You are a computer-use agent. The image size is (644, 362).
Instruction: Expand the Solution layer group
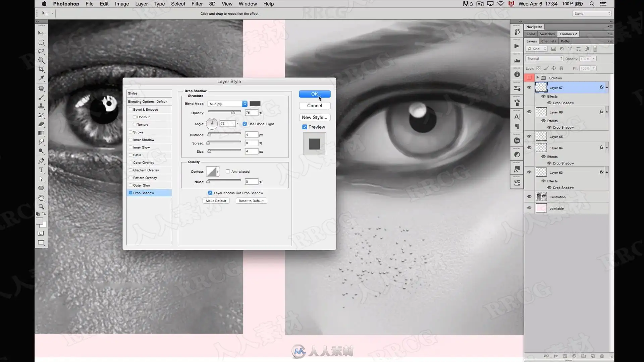(x=537, y=78)
